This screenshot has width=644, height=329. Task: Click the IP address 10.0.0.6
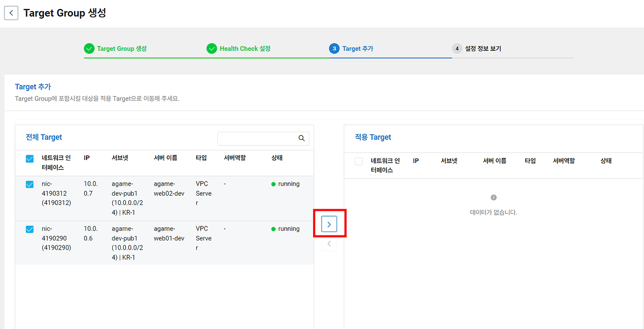91,233
